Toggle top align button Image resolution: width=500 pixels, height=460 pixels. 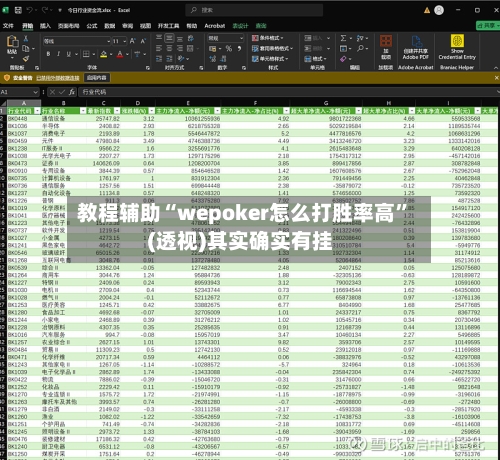159,38
